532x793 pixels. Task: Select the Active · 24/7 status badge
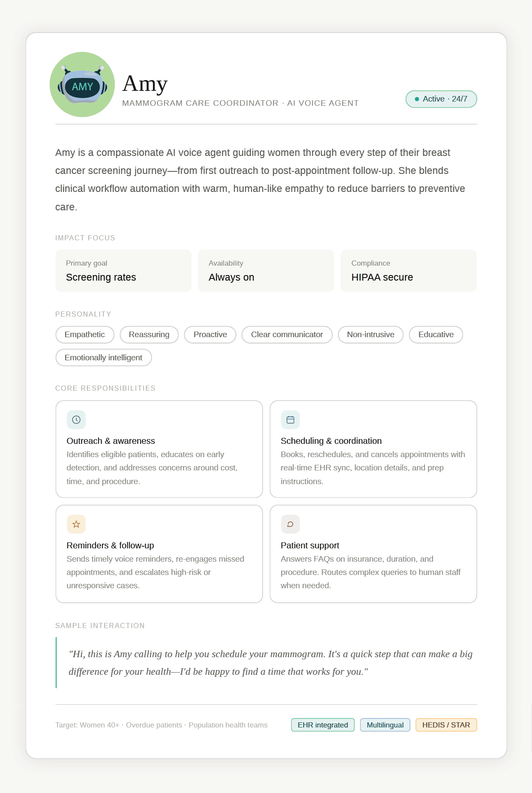[441, 99]
